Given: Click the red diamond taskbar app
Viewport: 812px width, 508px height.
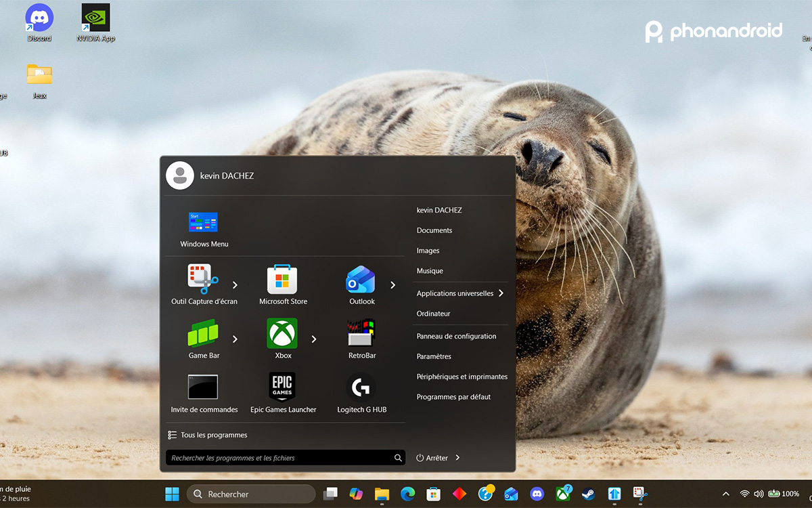Looking at the screenshot, I should coord(459,494).
